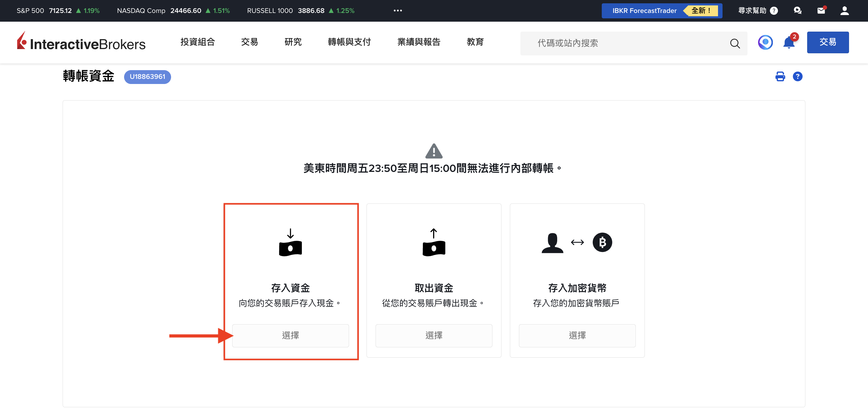Viewport: 868px width, 413px height.
Task: Open the 研究 menu
Action: click(293, 42)
